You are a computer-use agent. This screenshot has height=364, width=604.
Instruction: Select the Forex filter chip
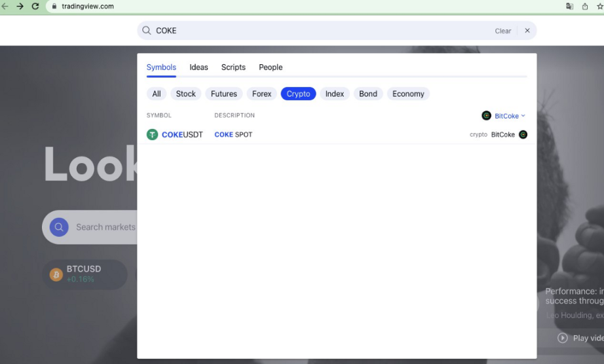coord(261,94)
